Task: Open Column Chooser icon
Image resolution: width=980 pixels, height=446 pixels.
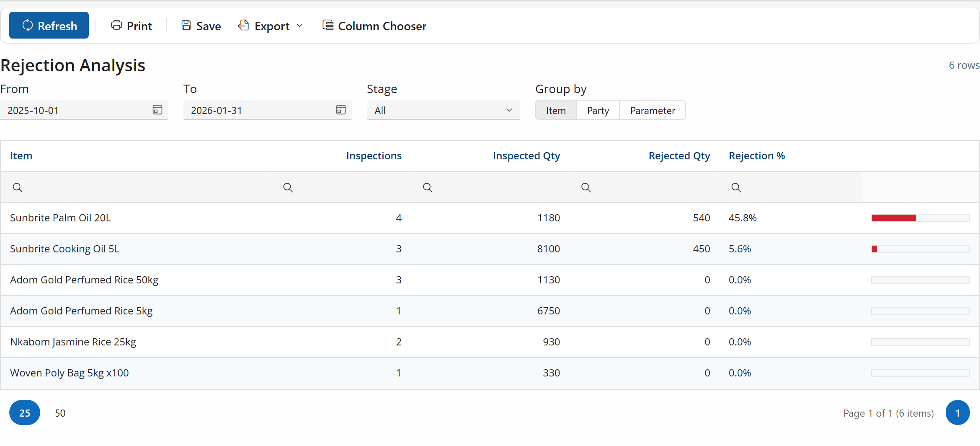Action: coord(328,25)
